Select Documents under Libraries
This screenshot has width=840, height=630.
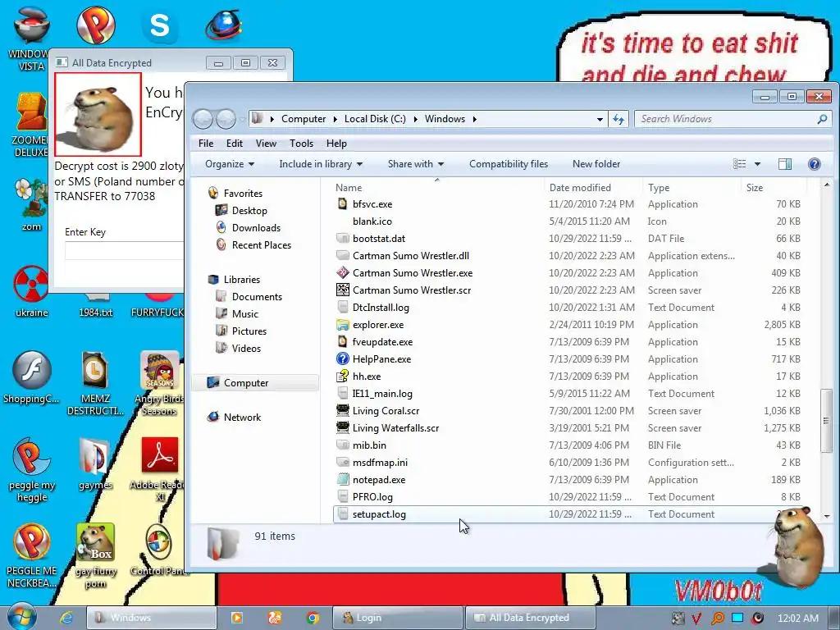257,297
